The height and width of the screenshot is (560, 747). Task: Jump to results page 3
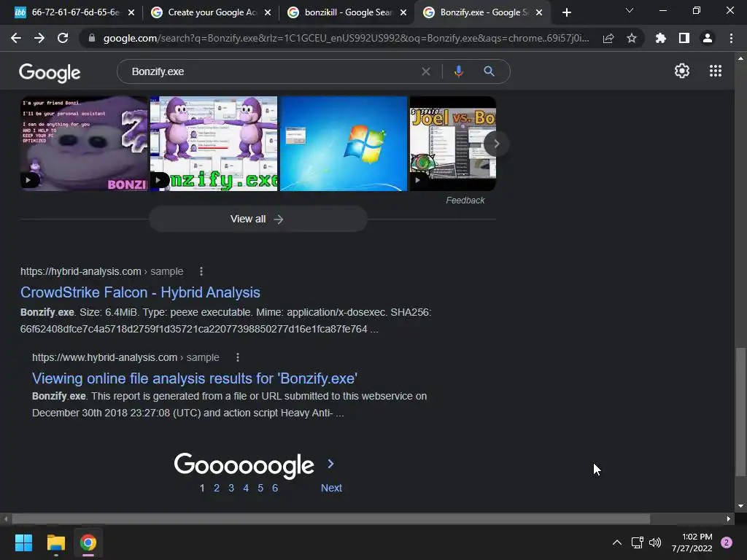click(231, 488)
